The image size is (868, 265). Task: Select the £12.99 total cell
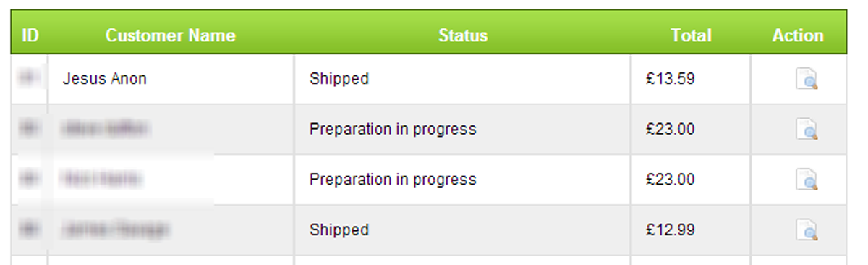671,230
